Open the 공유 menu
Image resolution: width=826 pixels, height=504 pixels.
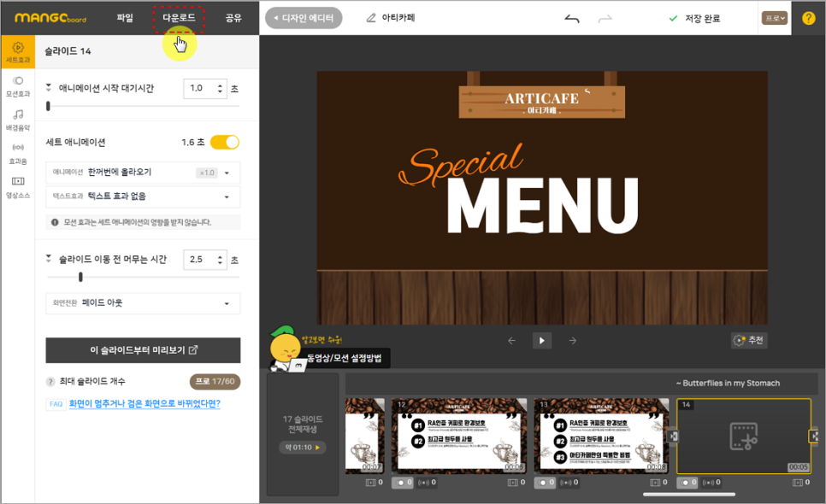[x=233, y=18]
